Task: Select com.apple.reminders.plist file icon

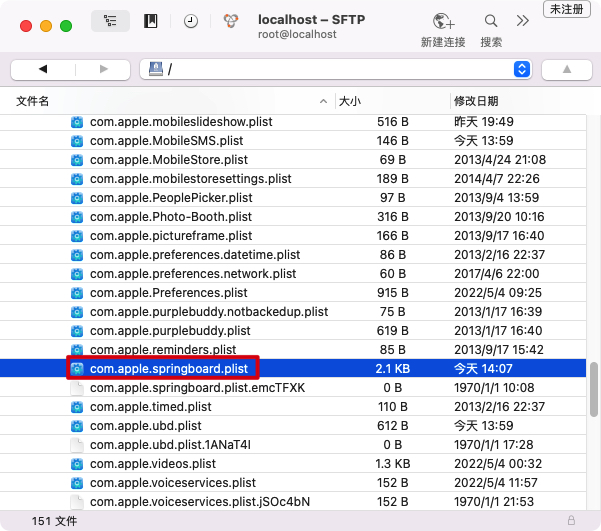Action: point(77,350)
